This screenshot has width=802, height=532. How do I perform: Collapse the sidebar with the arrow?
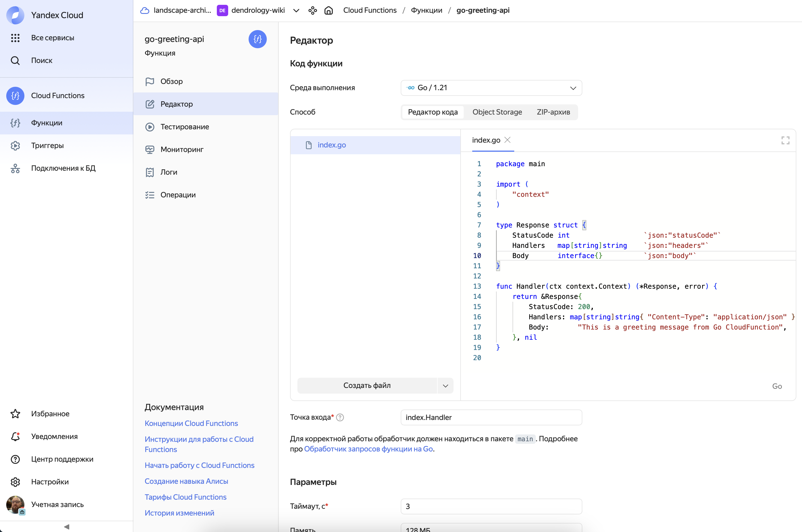point(67,527)
